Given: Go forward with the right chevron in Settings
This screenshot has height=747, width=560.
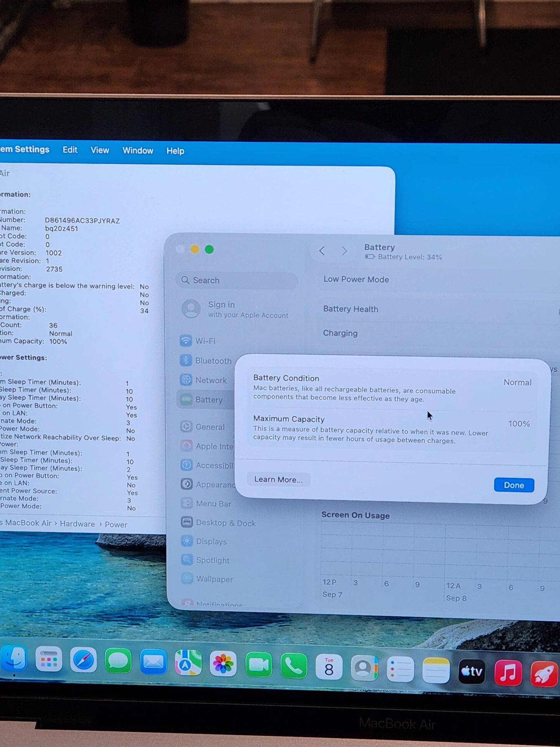Looking at the screenshot, I should coord(344,251).
